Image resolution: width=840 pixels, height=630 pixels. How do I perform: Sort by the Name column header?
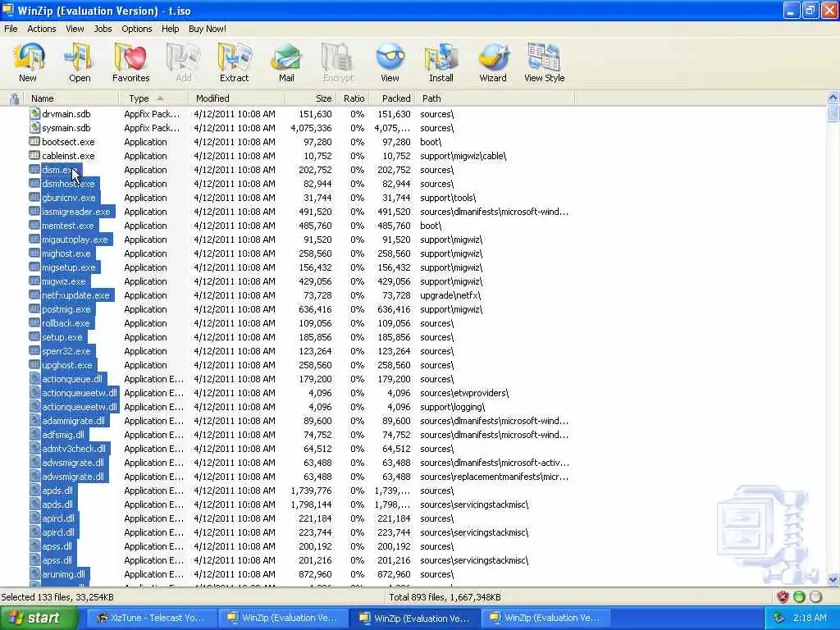click(71, 98)
